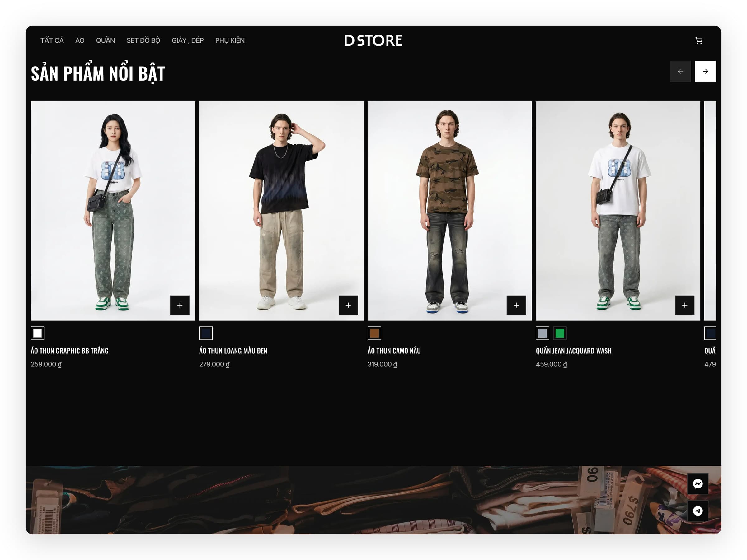Go to next featured products arrow
Viewport: 747px width, 560px height.
point(705,71)
